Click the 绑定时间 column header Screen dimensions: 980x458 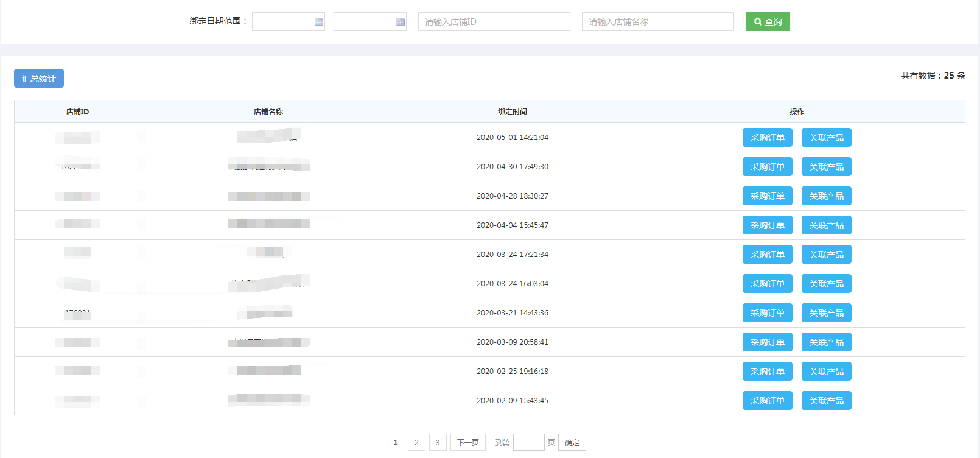point(513,112)
